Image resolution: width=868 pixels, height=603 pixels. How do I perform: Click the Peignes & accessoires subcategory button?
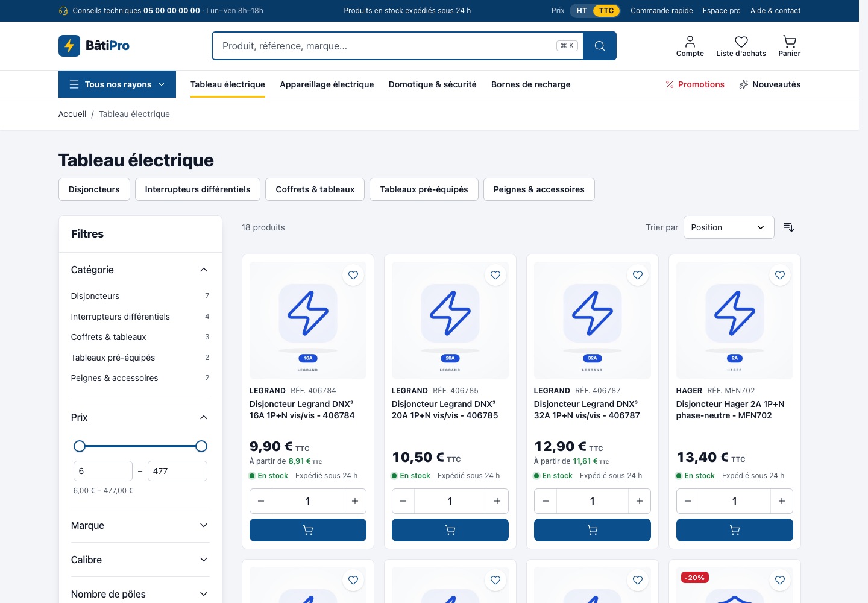pos(539,189)
